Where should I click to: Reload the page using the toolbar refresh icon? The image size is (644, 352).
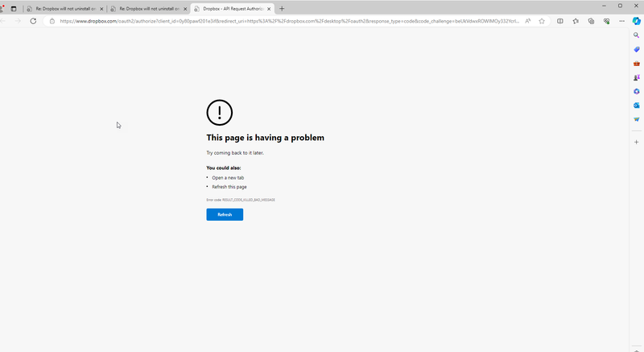[33, 21]
